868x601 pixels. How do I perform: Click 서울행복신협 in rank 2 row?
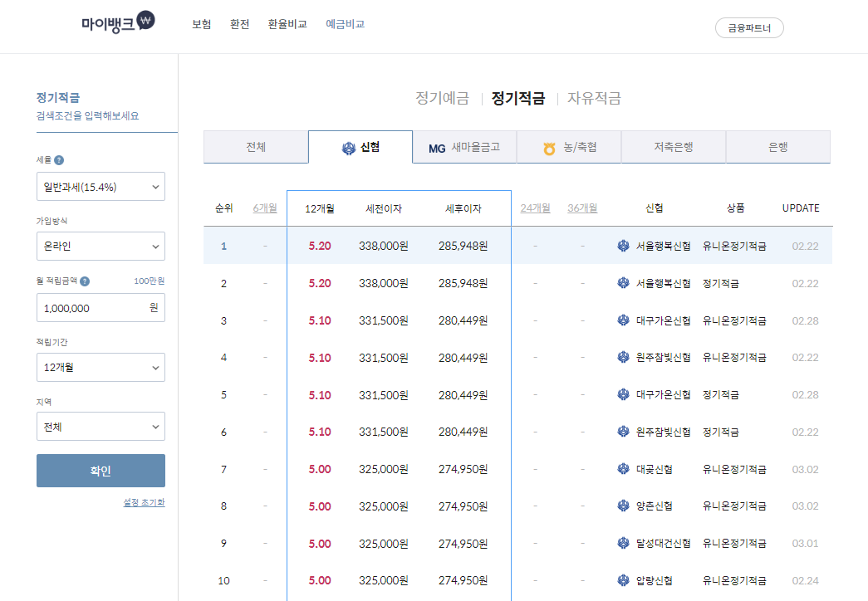[663, 283]
